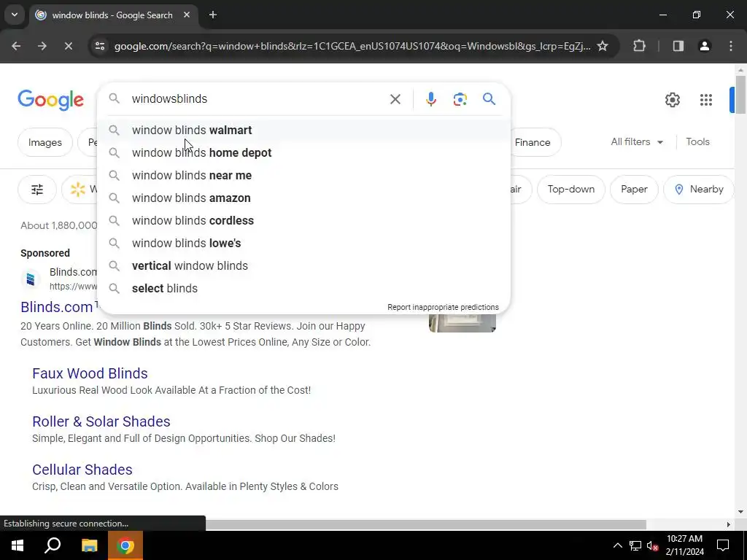747x560 pixels.
Task: Open search Tools
Action: (697, 142)
